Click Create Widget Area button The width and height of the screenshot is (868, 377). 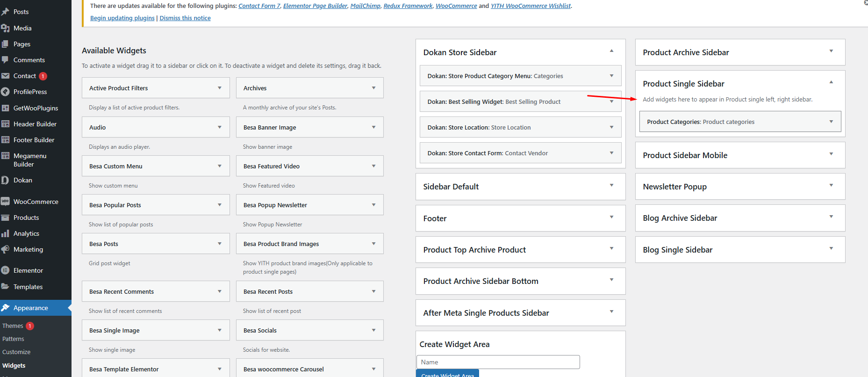point(447,373)
